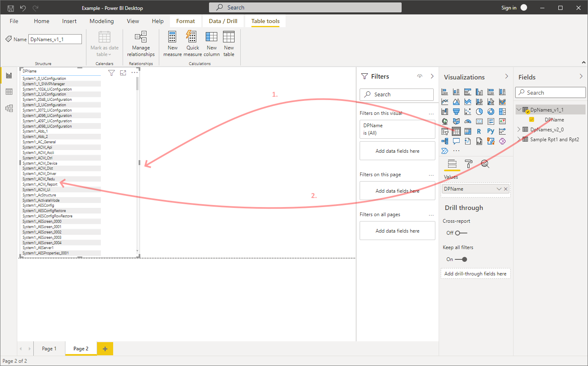Viewport: 588px width, 366px height.
Task: Open Manage relationships
Action: [x=141, y=43]
